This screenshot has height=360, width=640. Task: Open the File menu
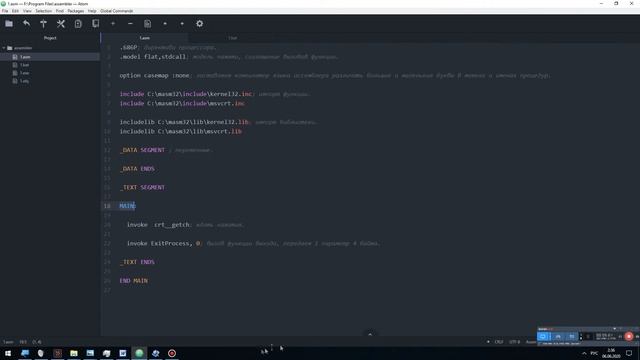[5, 11]
